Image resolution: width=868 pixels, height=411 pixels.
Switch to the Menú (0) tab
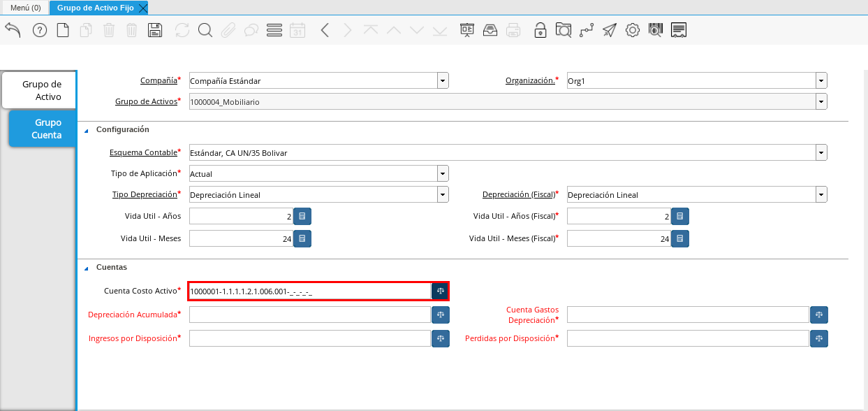tap(25, 8)
